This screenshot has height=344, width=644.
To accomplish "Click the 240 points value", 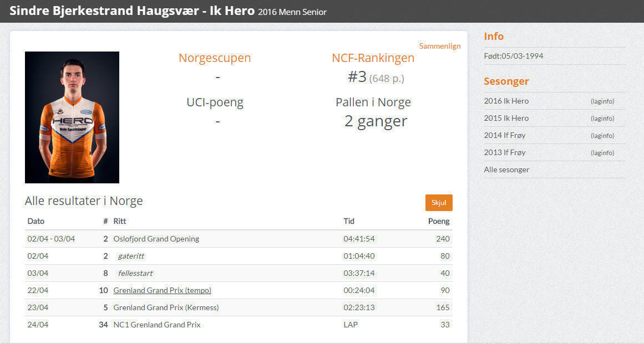I will pos(443,239).
